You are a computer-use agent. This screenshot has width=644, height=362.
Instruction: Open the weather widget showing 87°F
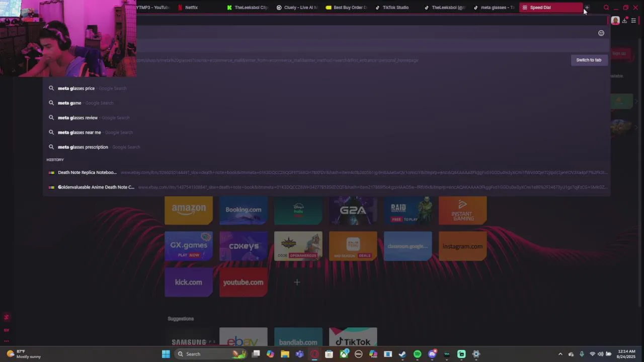[x=24, y=354]
